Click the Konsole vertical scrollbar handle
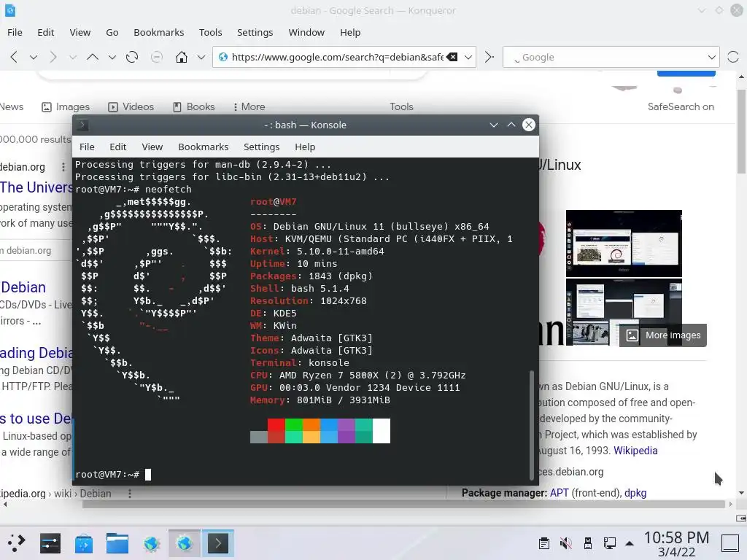This screenshot has height=560, width=747. (x=532, y=425)
